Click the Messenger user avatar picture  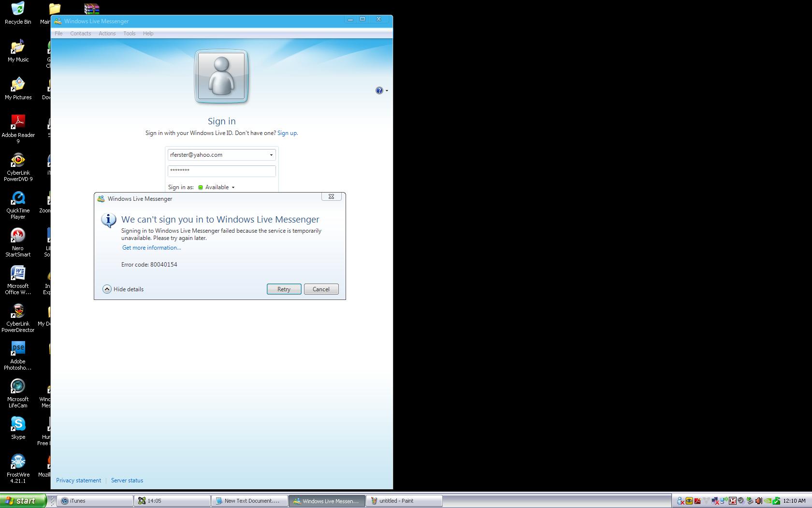(x=222, y=76)
